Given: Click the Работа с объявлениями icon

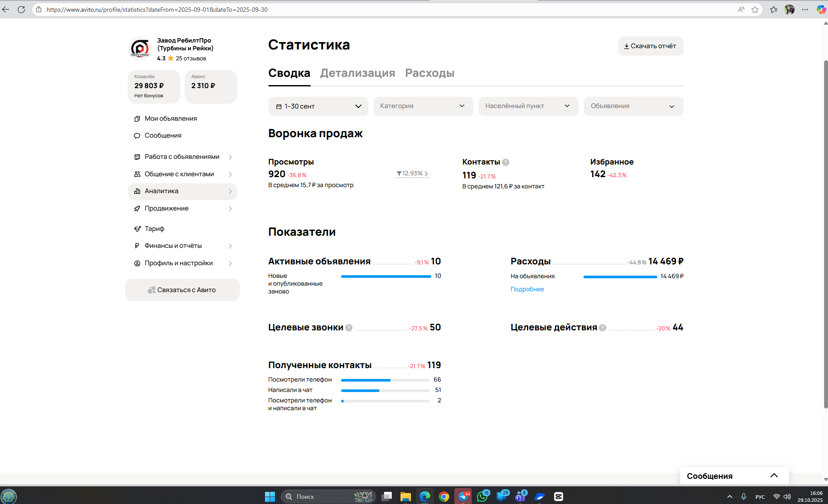Looking at the screenshot, I should point(137,157).
